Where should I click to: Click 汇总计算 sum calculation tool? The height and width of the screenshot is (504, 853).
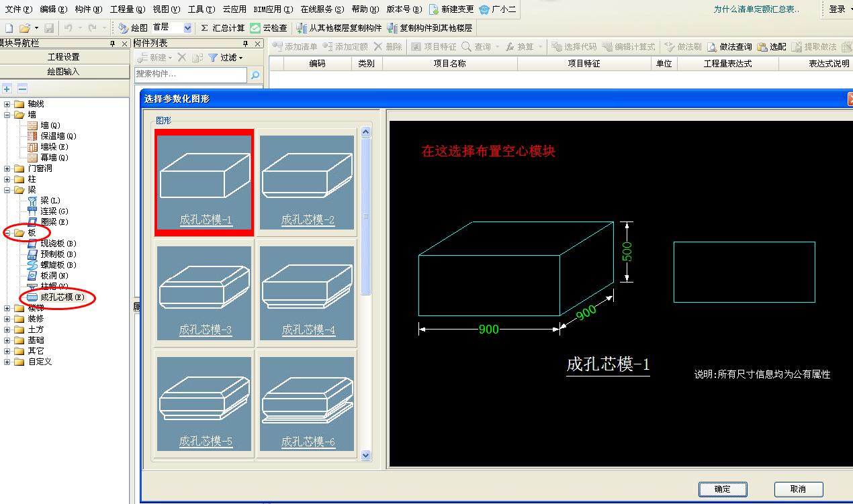point(223,28)
